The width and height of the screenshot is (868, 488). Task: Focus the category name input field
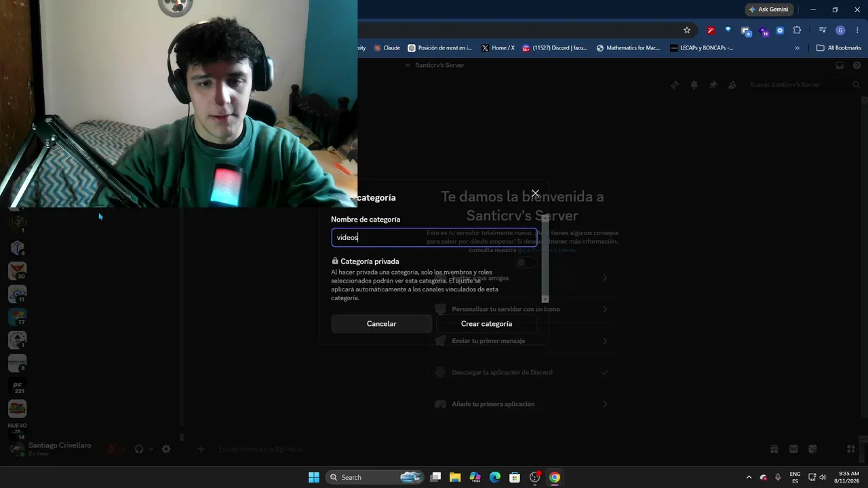tap(434, 237)
